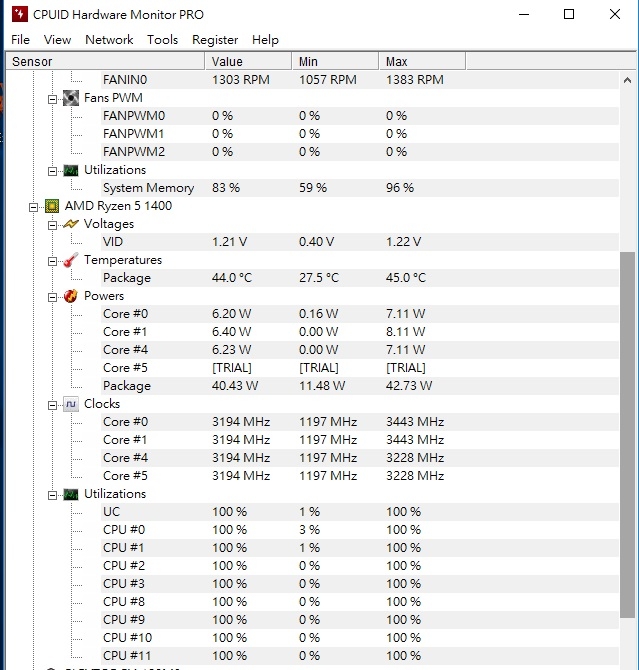
Task: Click the scrollbar track above the thumb
Action: [x=627, y=170]
